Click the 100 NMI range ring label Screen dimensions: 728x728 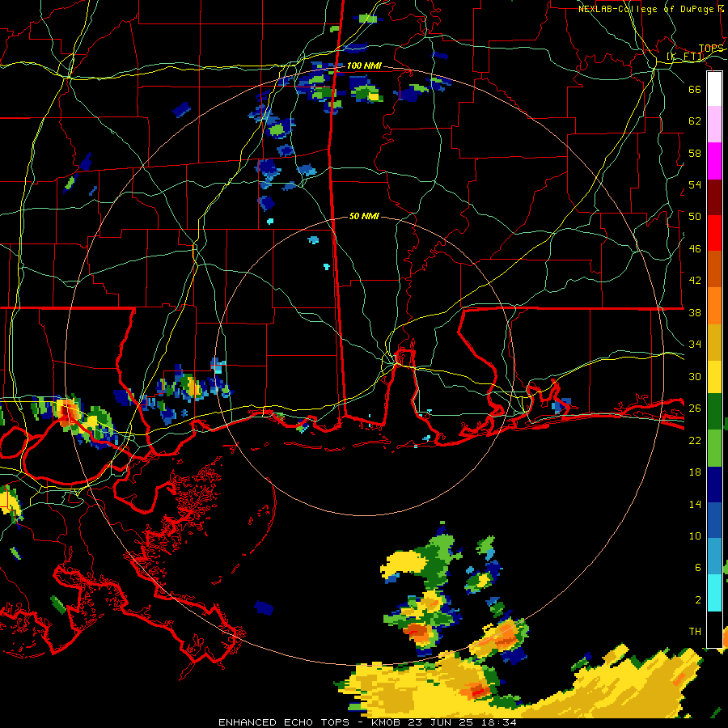tap(364, 66)
